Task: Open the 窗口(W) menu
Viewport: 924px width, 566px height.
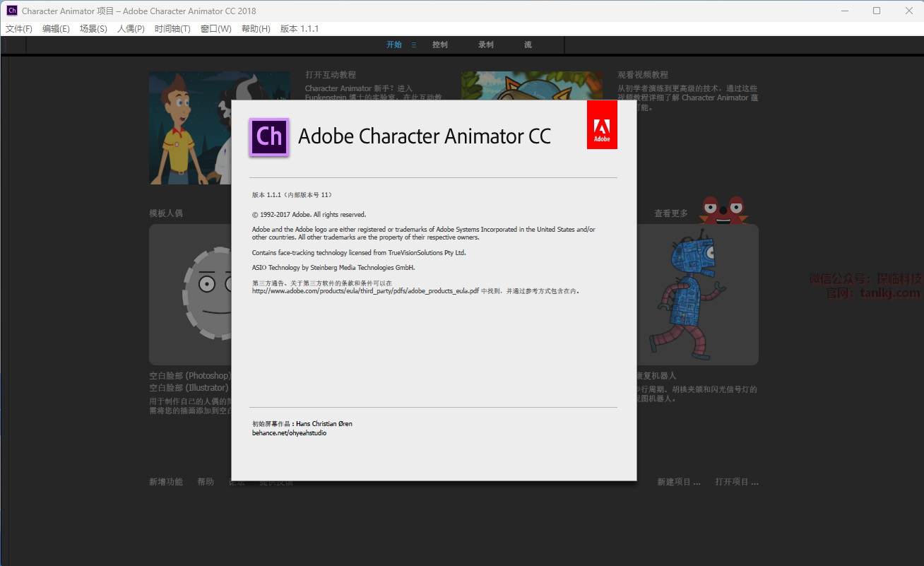Action: click(215, 29)
